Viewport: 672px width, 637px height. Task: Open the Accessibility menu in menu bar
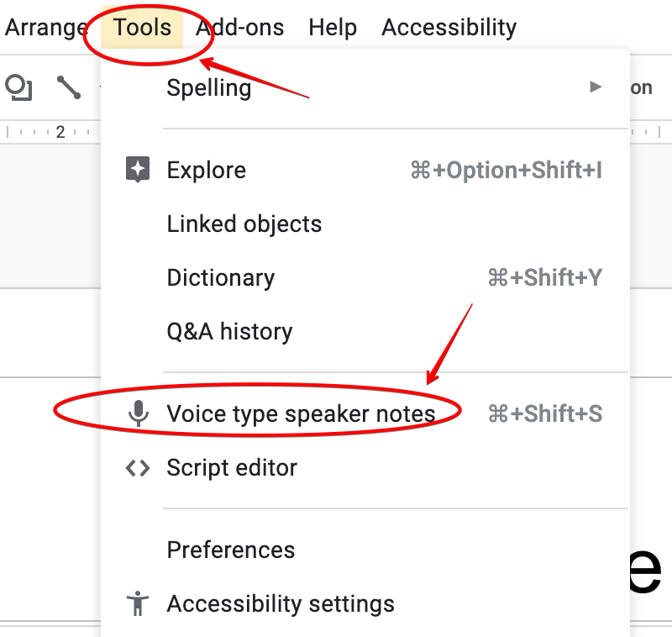(x=449, y=28)
